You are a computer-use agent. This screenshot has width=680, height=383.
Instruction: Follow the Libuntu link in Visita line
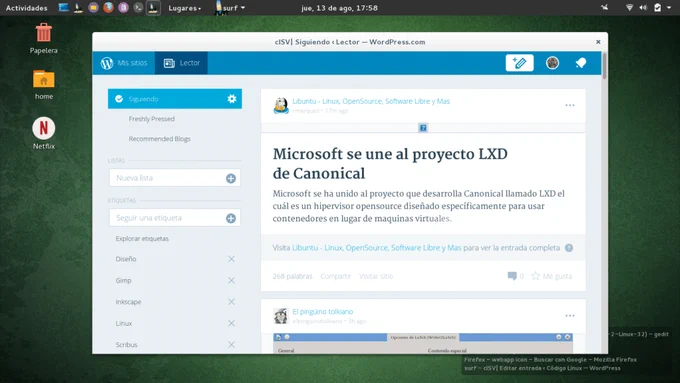(376, 248)
